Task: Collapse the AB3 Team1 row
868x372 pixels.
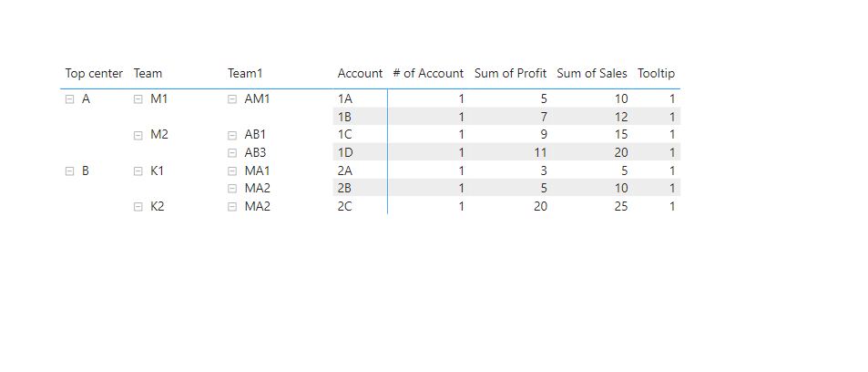Action: 232,153
